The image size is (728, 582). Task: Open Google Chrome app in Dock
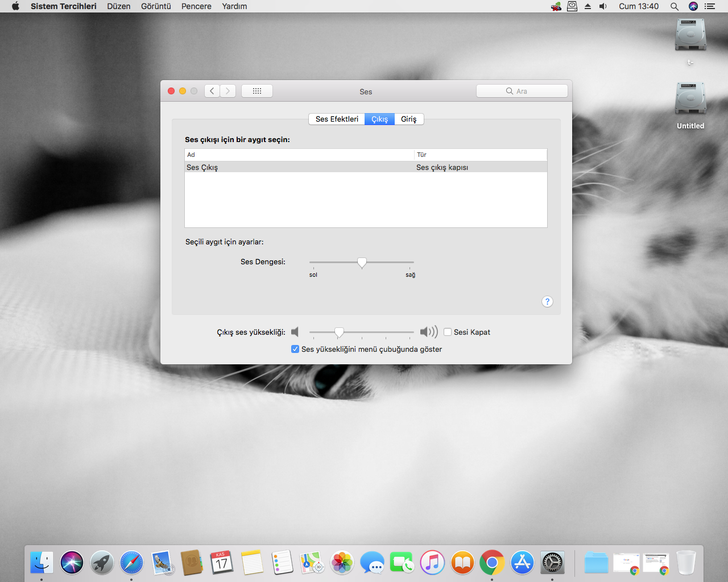[493, 563]
